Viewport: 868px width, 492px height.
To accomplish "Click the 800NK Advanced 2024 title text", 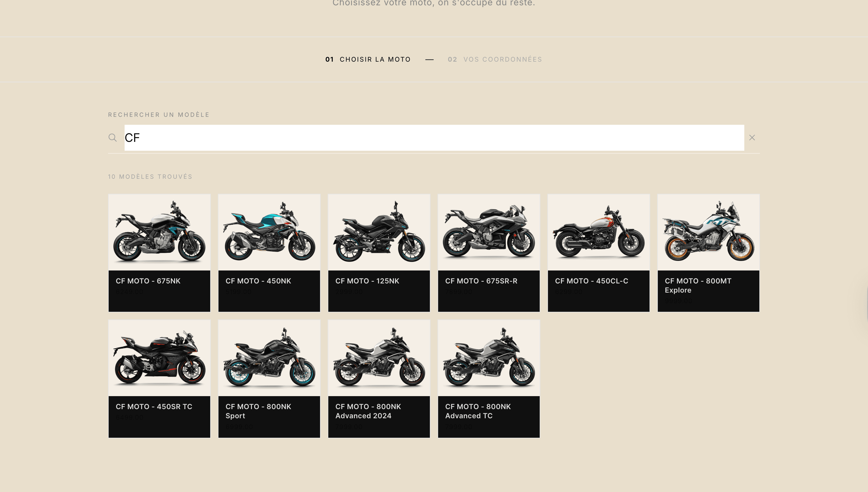I will [368, 411].
